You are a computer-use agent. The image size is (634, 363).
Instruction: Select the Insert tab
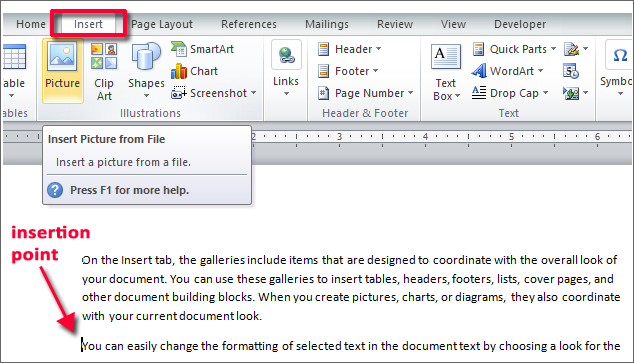[88, 24]
